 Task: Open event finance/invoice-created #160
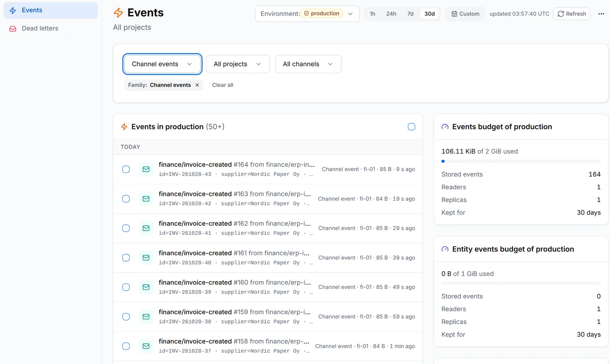(x=268, y=287)
